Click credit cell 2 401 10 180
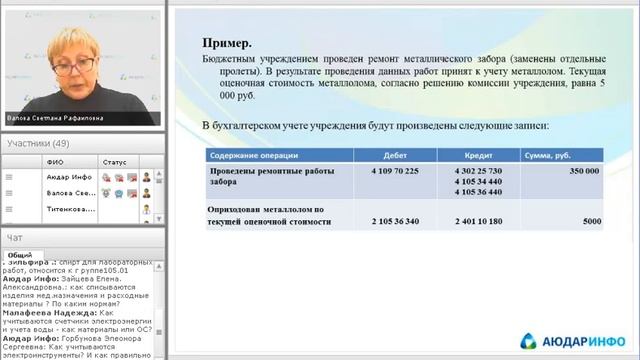The image size is (640, 360). tap(479, 221)
